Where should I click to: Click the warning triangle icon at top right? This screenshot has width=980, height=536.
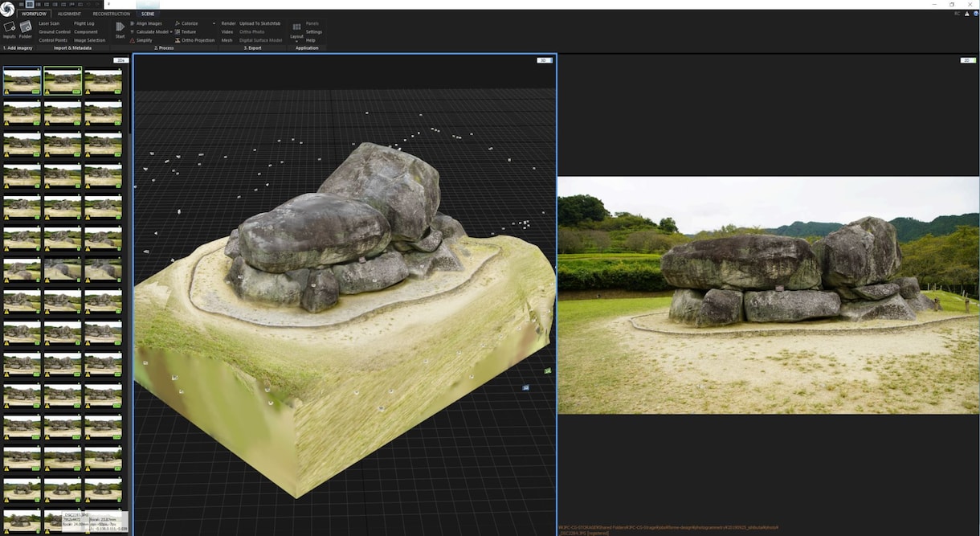tap(966, 14)
